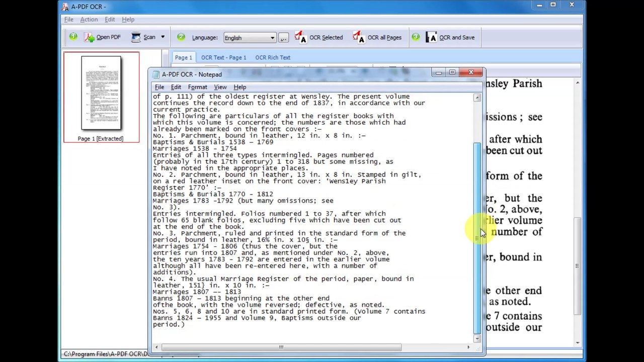Image resolution: width=644 pixels, height=362 pixels.
Task: Click the 'current practice.' line in Notepad
Action: click(x=186, y=110)
